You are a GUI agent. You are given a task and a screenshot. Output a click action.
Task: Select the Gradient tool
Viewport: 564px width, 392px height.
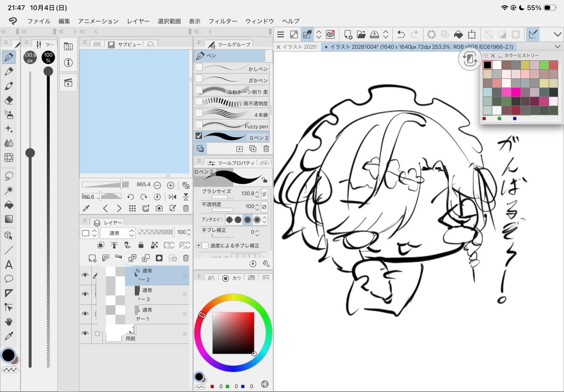(8, 219)
